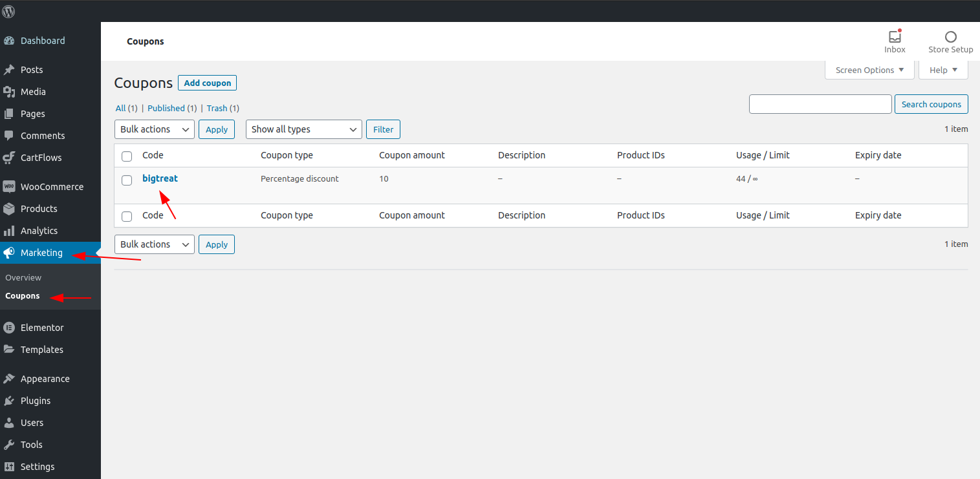Click the CartFlows icon in sidebar

pyautogui.click(x=9, y=158)
